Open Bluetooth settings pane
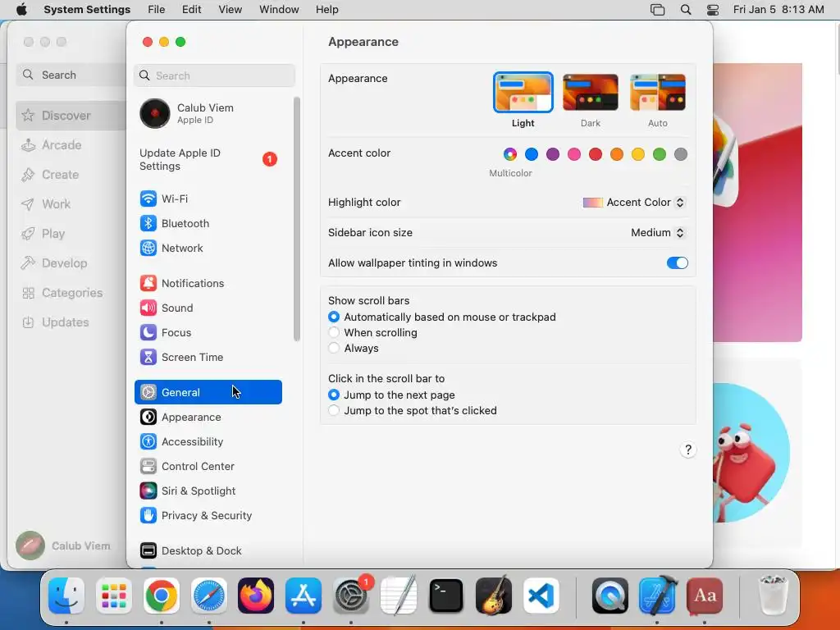Screen dimensions: 840x630 point(208,223)
